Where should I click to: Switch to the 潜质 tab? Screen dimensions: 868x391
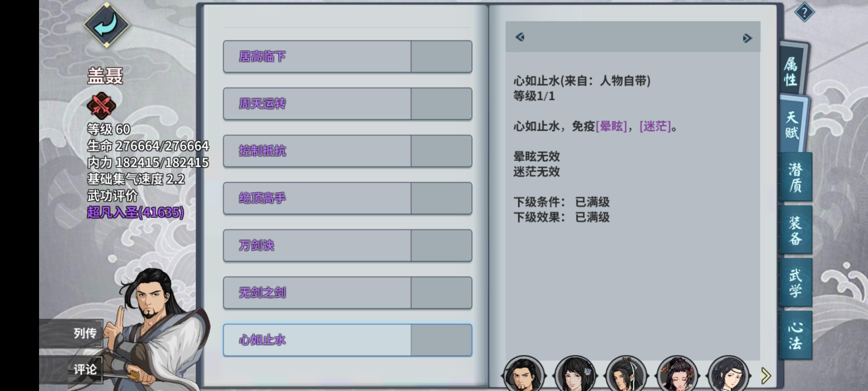point(795,177)
